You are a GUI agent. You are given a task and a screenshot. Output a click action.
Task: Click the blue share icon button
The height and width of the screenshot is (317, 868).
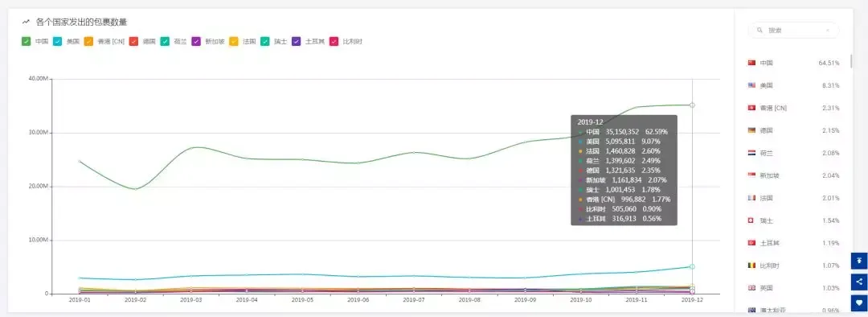[x=859, y=282]
